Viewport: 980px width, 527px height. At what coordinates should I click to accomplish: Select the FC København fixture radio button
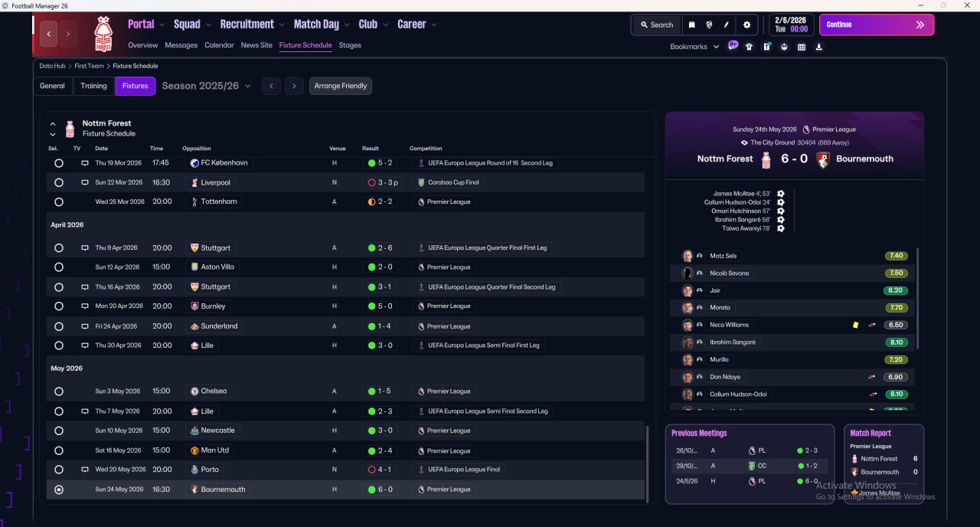pos(59,163)
